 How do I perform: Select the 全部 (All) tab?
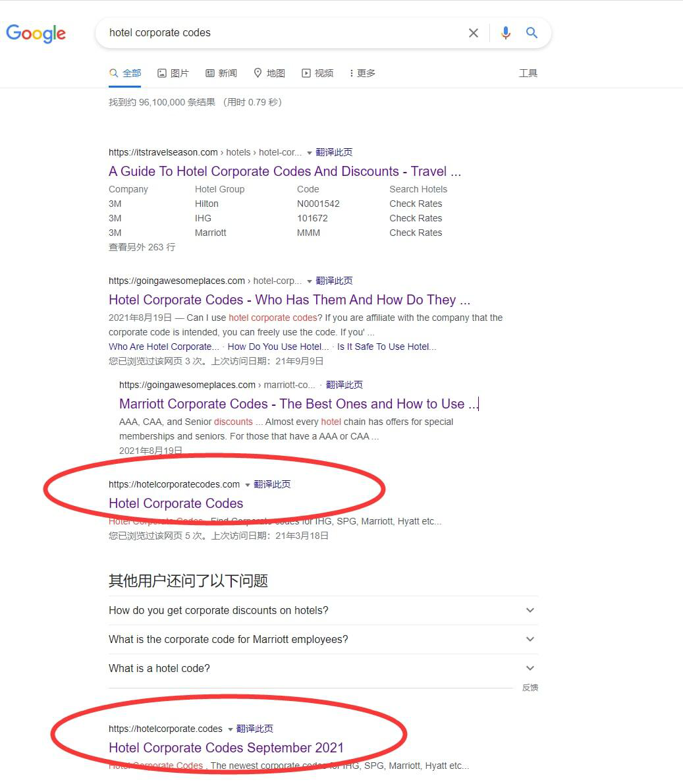[x=126, y=73]
